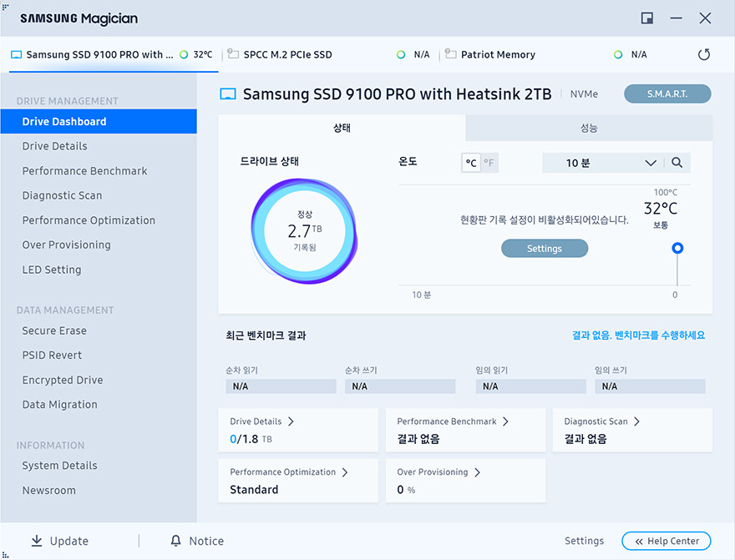Click the 임의 읽기 N/A result bar
This screenshot has height=560, width=735.
pyautogui.click(x=530, y=386)
